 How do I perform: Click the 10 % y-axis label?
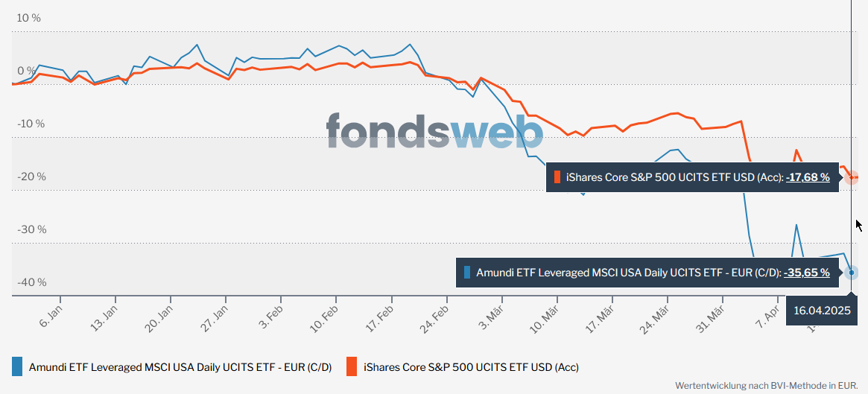29,18
